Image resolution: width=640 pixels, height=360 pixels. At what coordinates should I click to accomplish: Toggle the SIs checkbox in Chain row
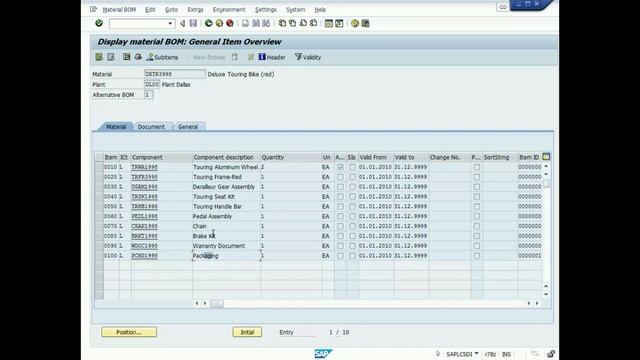[x=352, y=226]
